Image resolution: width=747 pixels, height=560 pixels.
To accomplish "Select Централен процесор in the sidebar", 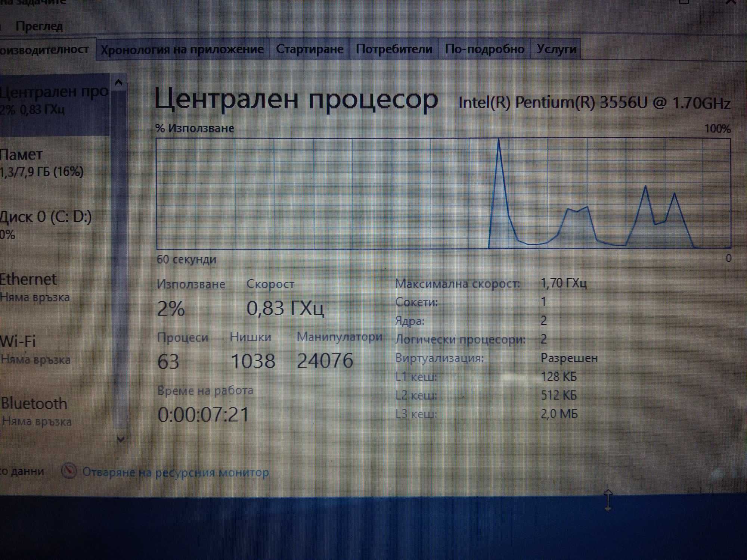I will coord(55,105).
